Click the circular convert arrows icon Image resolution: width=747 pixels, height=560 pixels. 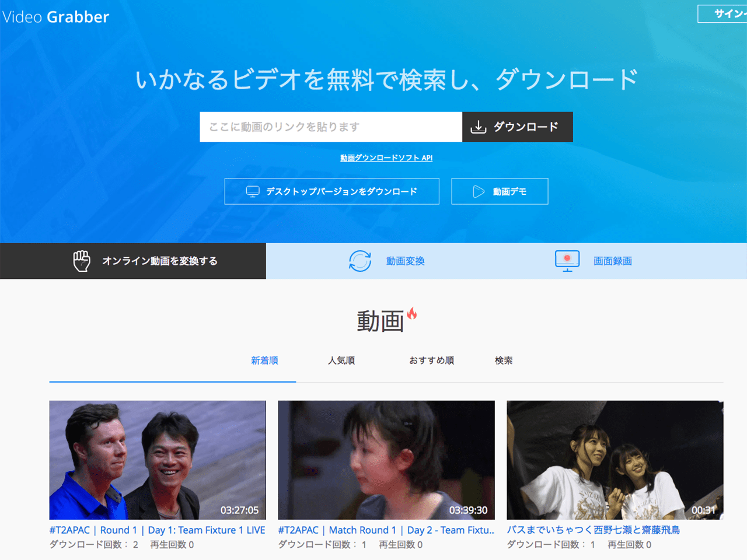coord(360,261)
